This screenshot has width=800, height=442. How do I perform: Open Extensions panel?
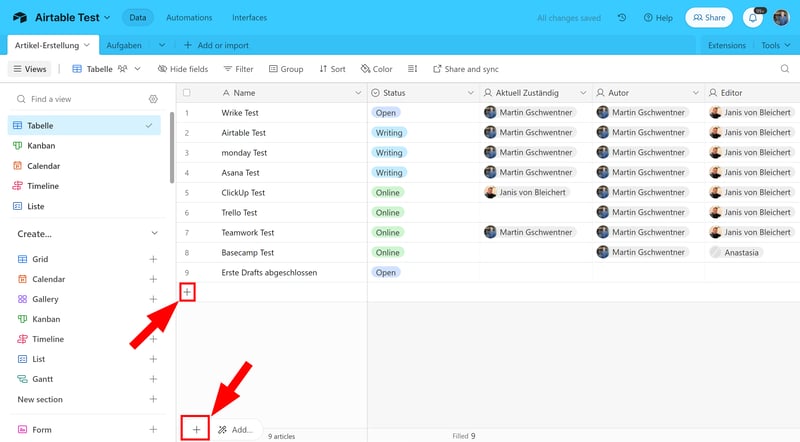[727, 45]
